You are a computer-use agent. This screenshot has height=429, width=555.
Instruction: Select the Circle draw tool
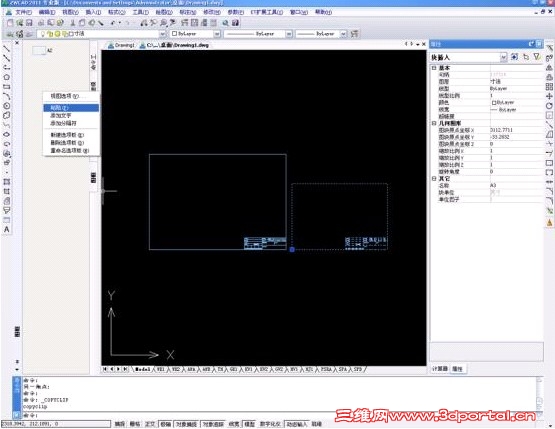[x=6, y=106]
